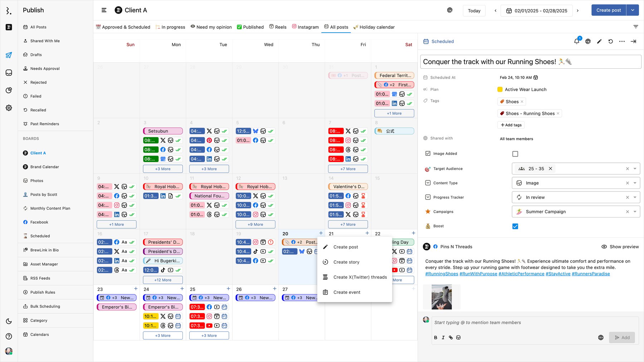Click the yellow Active Wear Launch swatch
The height and width of the screenshot is (362, 644).
(x=500, y=90)
